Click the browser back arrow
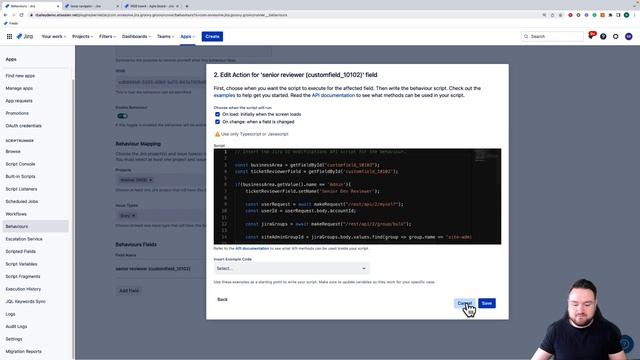The image size is (640, 360). coord(5,15)
